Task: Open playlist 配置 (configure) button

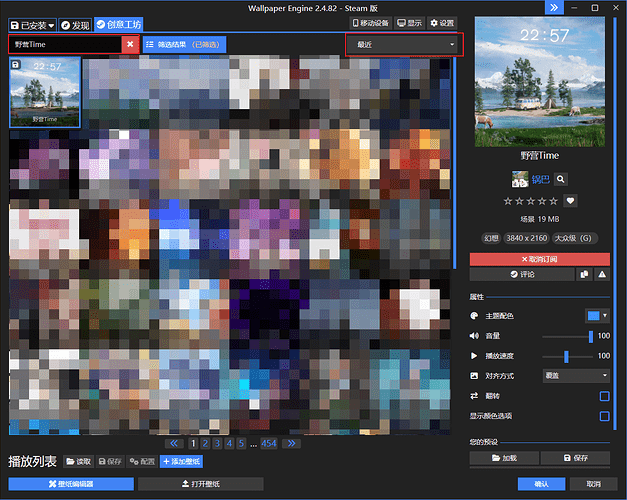Action: coord(142,462)
